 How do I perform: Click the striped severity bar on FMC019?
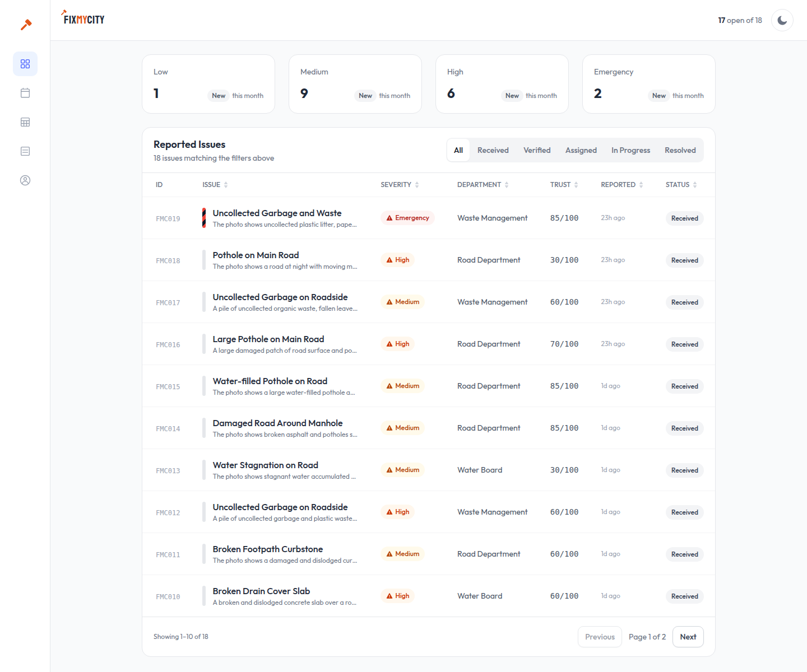coord(204,218)
